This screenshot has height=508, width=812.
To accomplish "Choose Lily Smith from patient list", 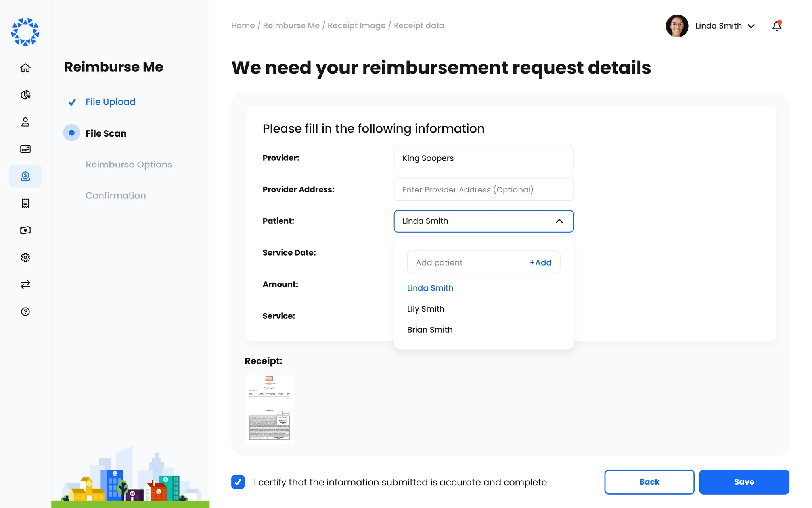I will tap(425, 309).
